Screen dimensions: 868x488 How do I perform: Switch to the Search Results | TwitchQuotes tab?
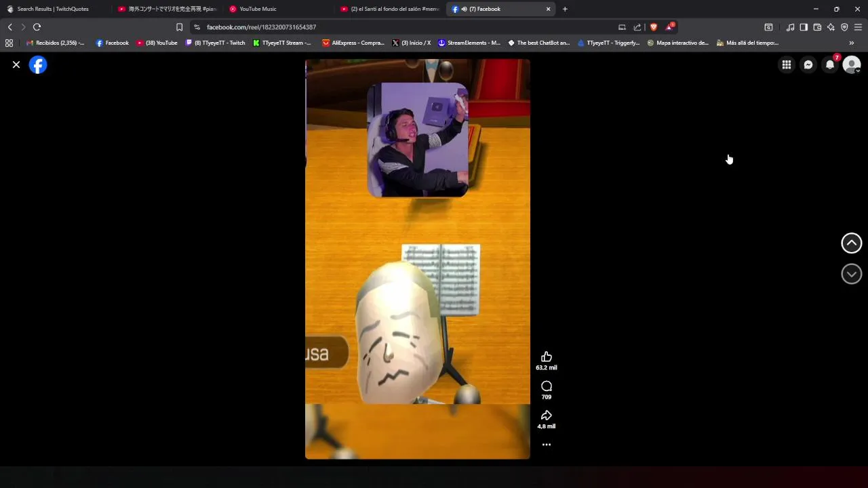pyautogui.click(x=56, y=9)
